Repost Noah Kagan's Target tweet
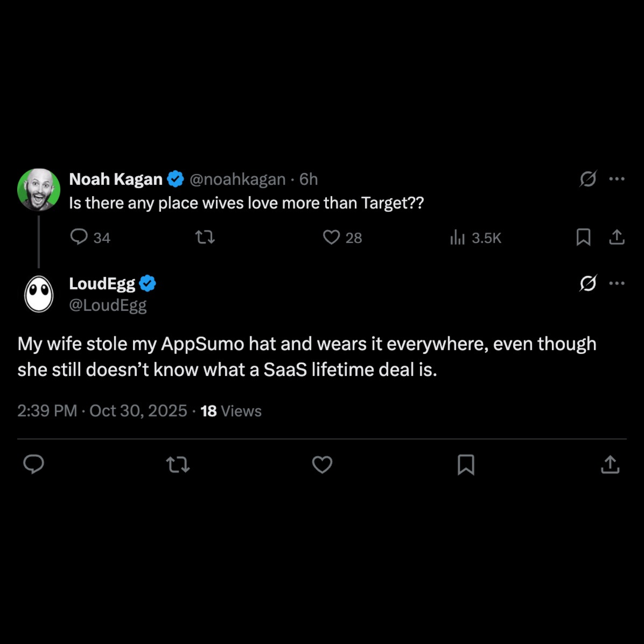The height and width of the screenshot is (644, 644). pyautogui.click(x=205, y=237)
